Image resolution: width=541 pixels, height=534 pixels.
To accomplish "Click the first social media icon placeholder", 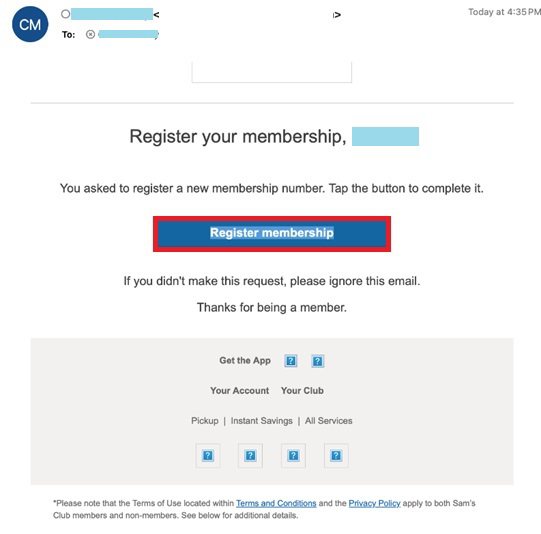I will (208, 456).
